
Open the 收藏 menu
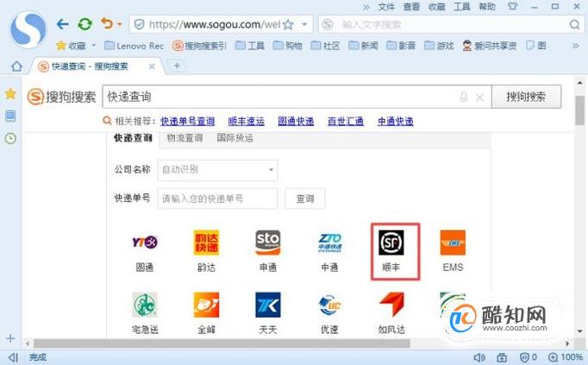point(437,7)
